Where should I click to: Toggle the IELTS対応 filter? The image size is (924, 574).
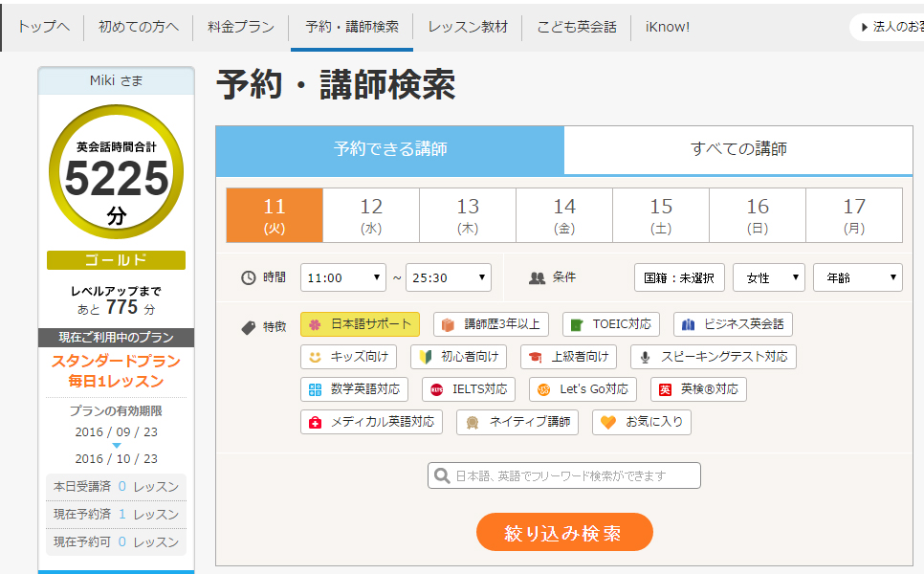pos(469,389)
